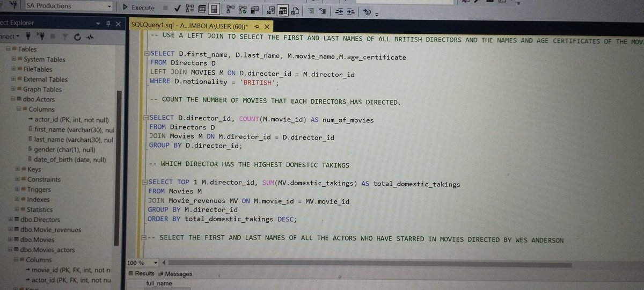
Task: Parse the query with the checkmark icon
Action: pos(177,8)
